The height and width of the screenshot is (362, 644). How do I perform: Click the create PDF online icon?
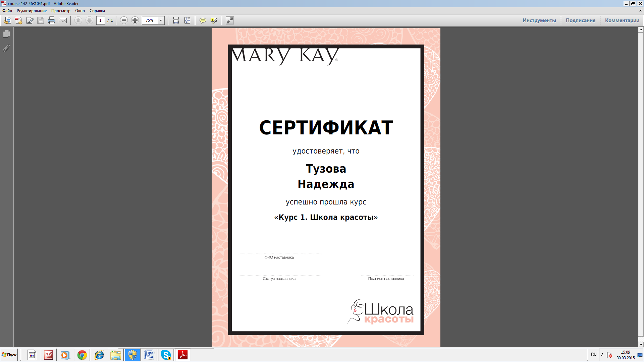18,20
